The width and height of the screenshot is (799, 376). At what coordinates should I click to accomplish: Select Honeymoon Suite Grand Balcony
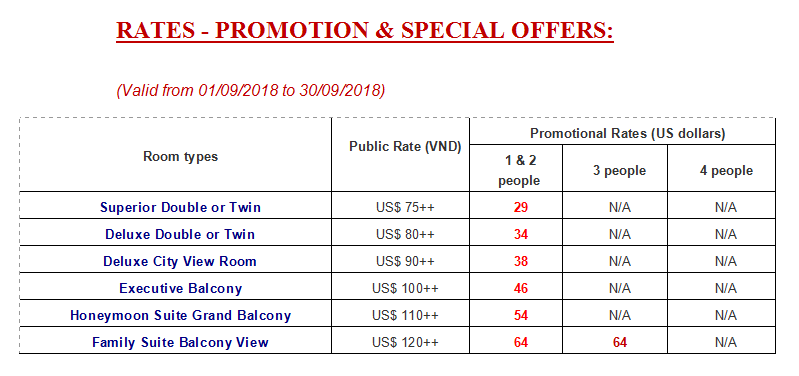click(180, 315)
